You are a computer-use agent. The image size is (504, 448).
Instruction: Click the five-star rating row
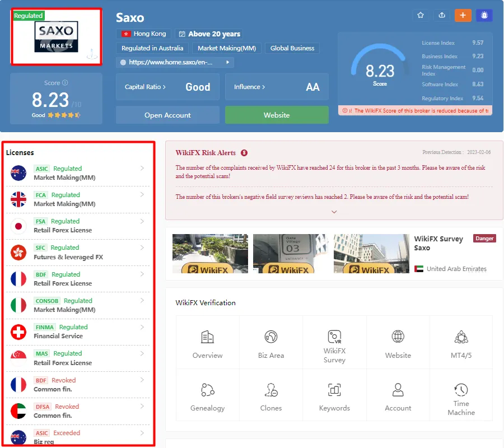pos(64,115)
